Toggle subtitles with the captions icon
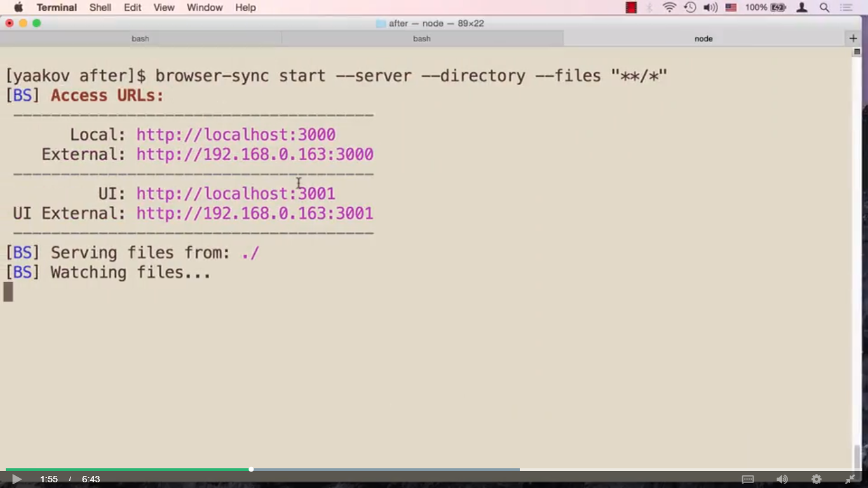Viewport: 868px width, 488px height. 748,479
